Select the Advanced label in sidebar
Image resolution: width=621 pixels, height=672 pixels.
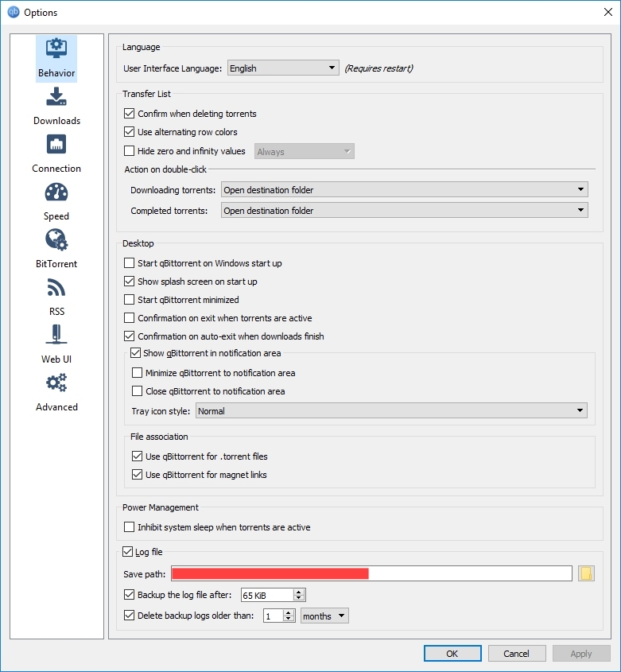[x=56, y=406]
